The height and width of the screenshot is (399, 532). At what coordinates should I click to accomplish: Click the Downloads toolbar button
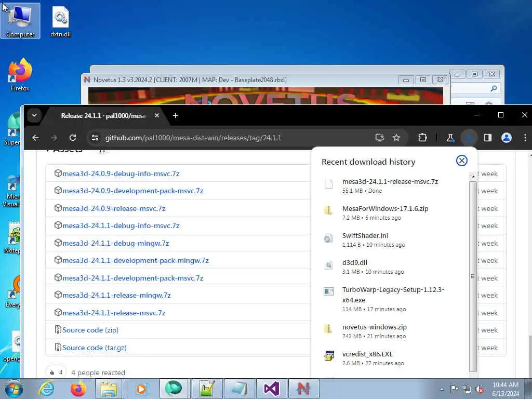point(469,138)
